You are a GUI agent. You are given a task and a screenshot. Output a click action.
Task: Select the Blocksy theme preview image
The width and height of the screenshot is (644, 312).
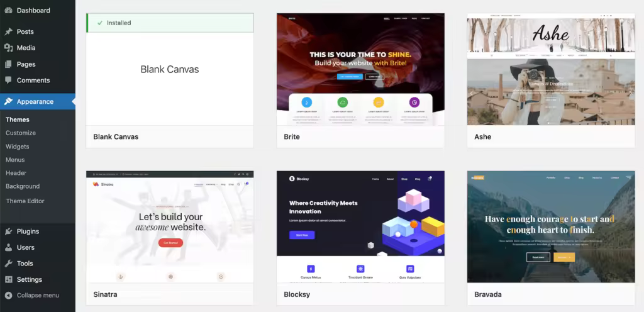coord(360,226)
